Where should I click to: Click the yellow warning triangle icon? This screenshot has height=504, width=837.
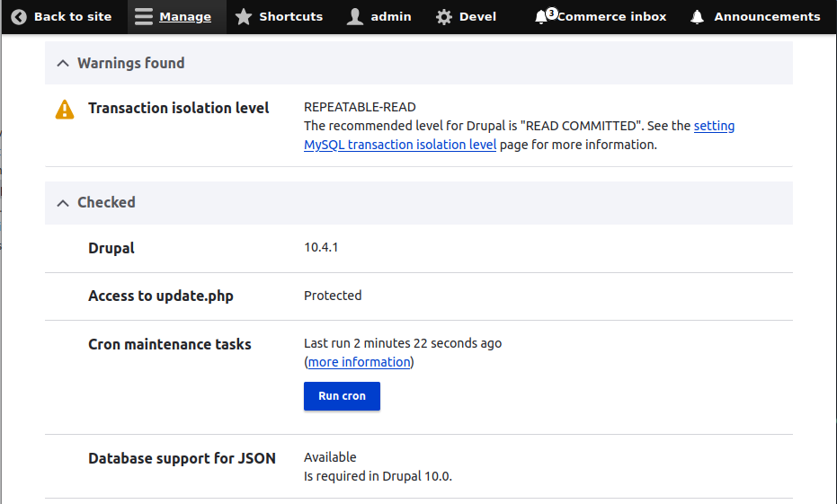[x=65, y=110]
